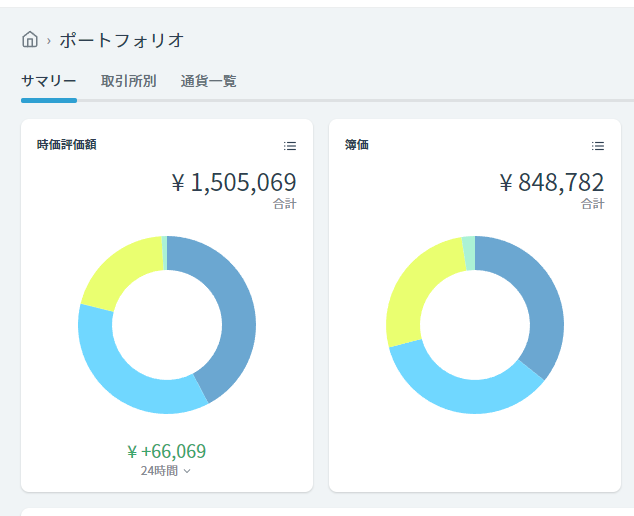Click the breadcrumb separator chevron
This screenshot has width=634, height=516.
coord(49,41)
